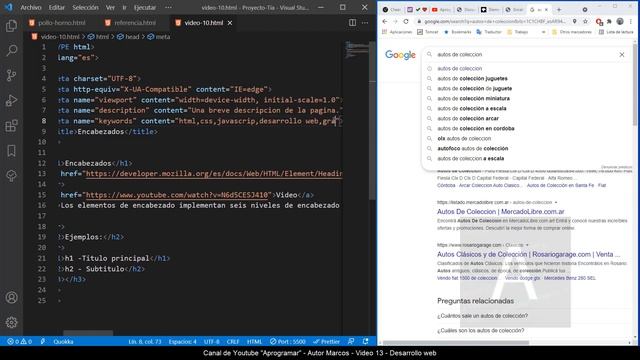The image size is (640, 360).
Task: Switch to the pollo-horno.html tab
Action: pyautogui.click(x=58, y=23)
